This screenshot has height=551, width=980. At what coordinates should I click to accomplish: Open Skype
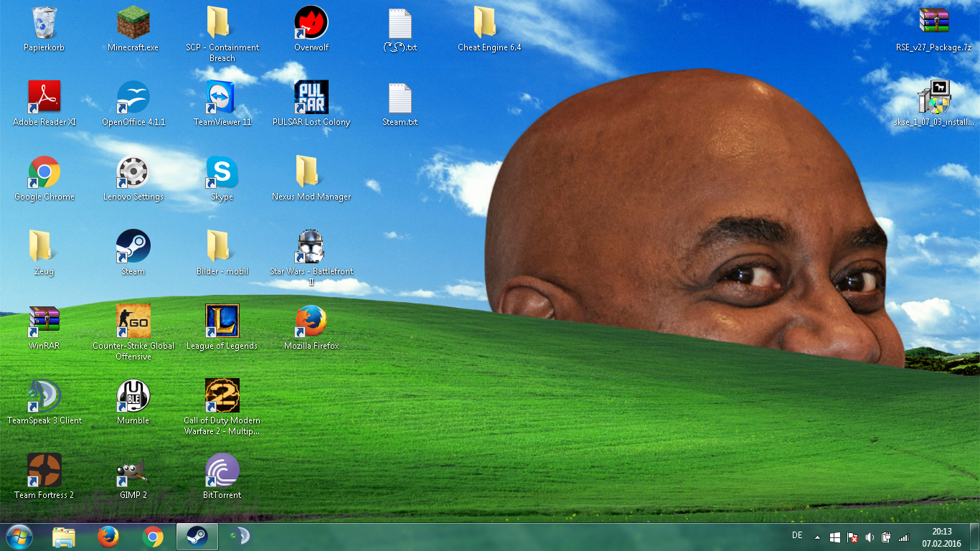pyautogui.click(x=222, y=172)
